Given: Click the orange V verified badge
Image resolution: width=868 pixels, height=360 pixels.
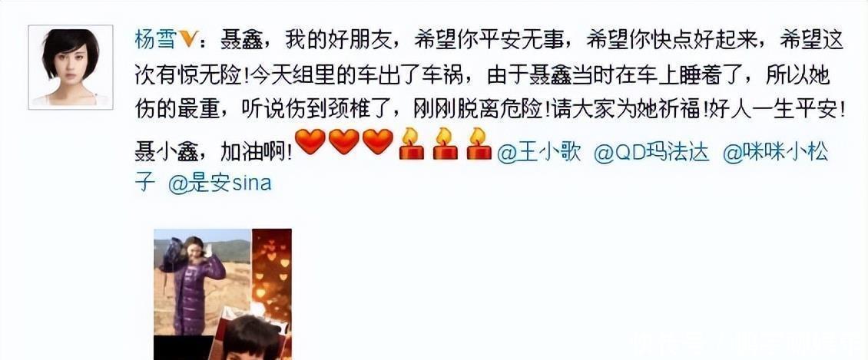Looking at the screenshot, I should click(184, 39).
